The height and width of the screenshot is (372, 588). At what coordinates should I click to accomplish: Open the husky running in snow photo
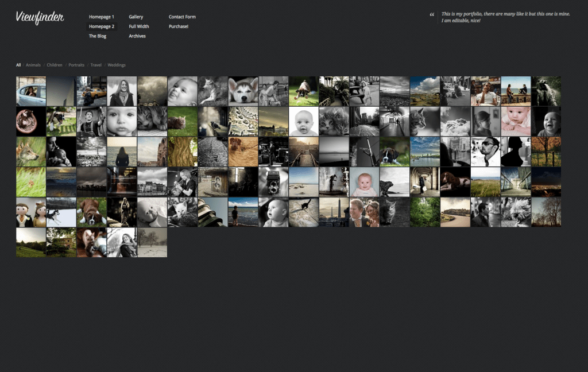[x=61, y=212]
